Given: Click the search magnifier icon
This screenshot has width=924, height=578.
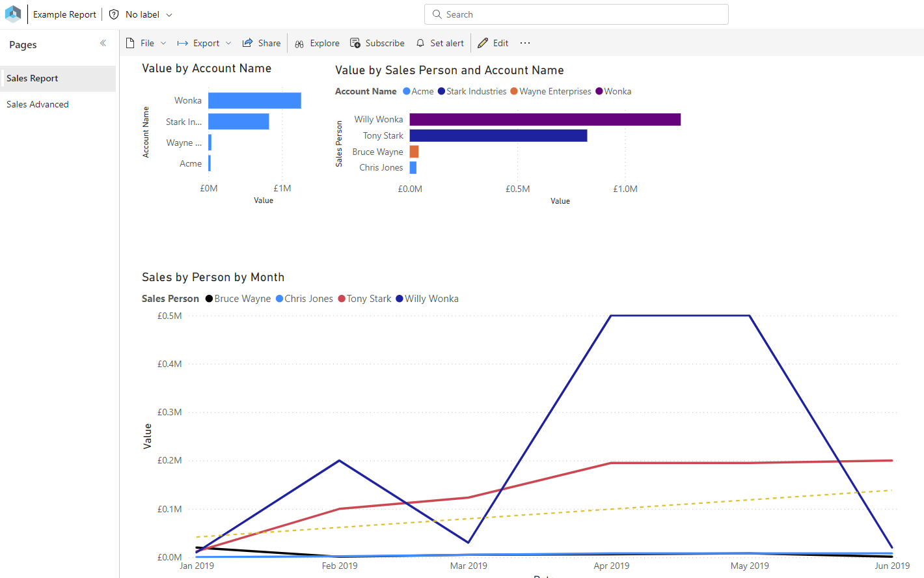Looking at the screenshot, I should (437, 14).
